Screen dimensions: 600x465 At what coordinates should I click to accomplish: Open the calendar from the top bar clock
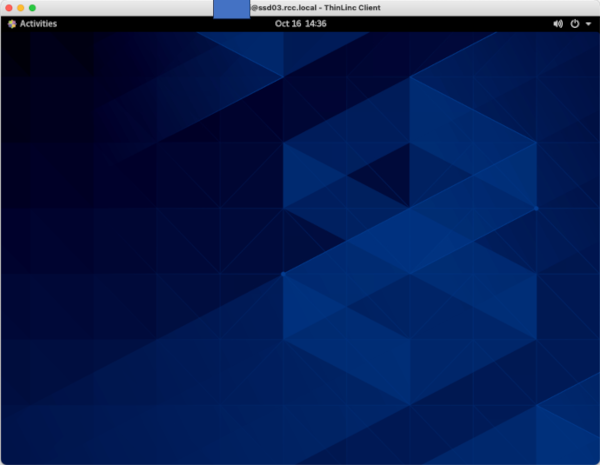[x=300, y=23]
